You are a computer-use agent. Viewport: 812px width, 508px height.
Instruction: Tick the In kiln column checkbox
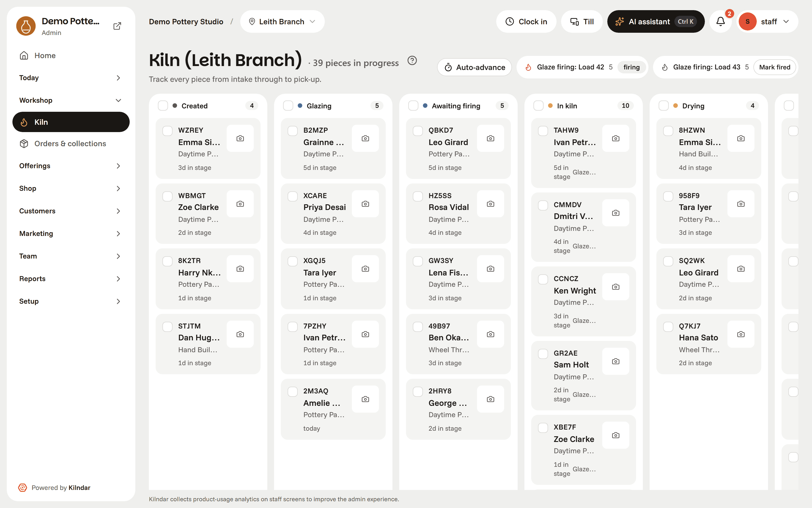pos(539,106)
